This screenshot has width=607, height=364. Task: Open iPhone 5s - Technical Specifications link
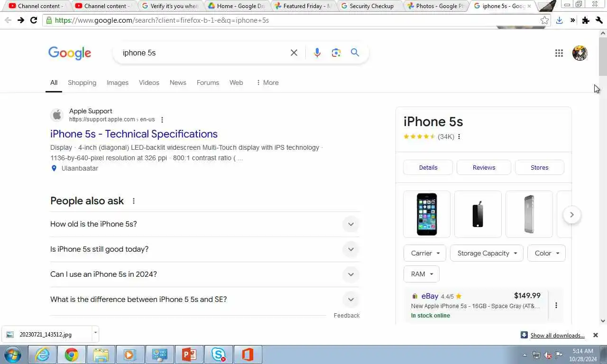click(x=134, y=134)
